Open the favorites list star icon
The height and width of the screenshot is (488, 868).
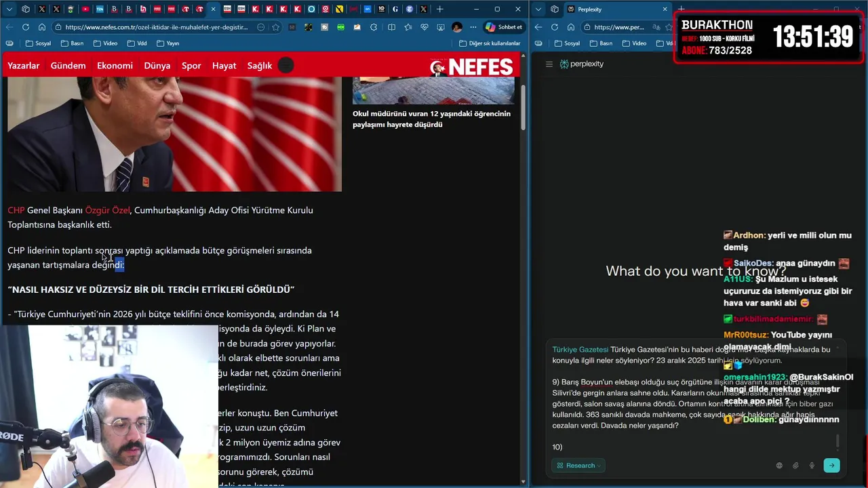pos(408,27)
